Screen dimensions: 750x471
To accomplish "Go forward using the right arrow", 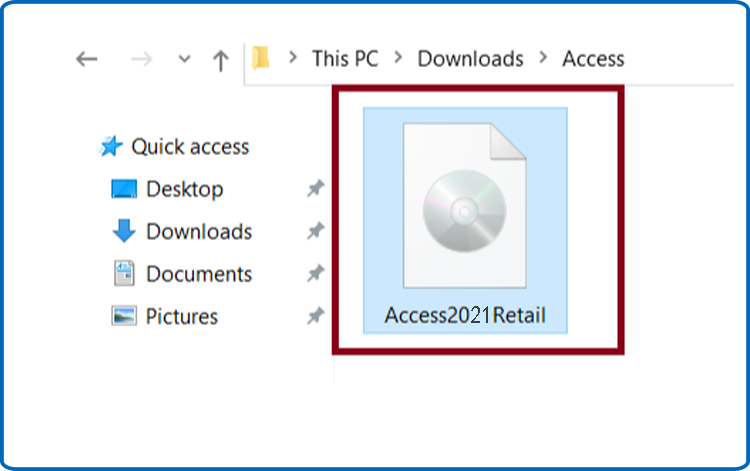I will [142, 59].
